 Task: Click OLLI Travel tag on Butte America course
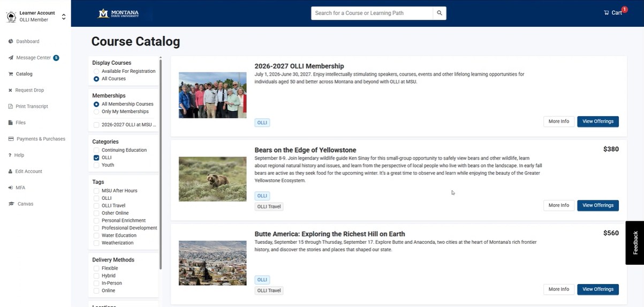point(269,291)
